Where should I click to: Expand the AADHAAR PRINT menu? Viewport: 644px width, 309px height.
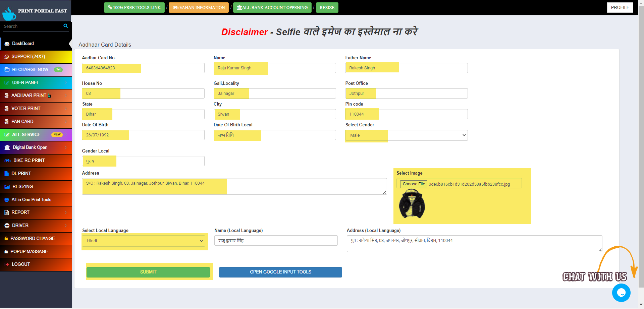pos(29,96)
